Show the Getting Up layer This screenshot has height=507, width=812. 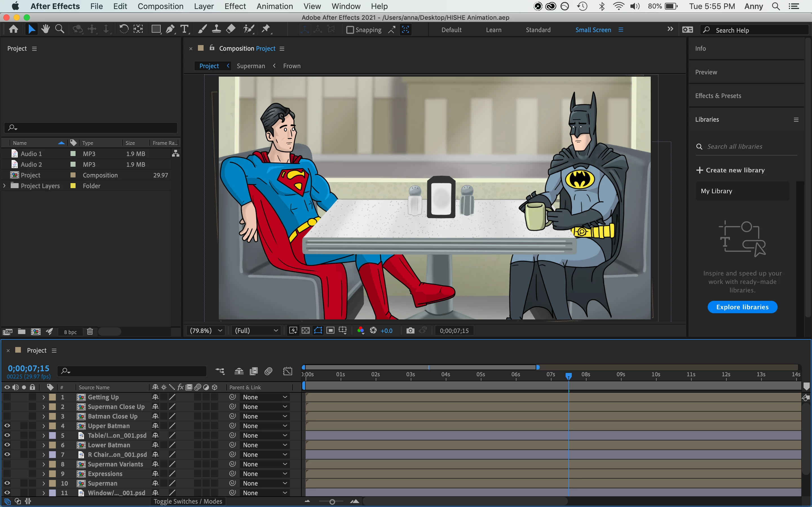coord(7,397)
